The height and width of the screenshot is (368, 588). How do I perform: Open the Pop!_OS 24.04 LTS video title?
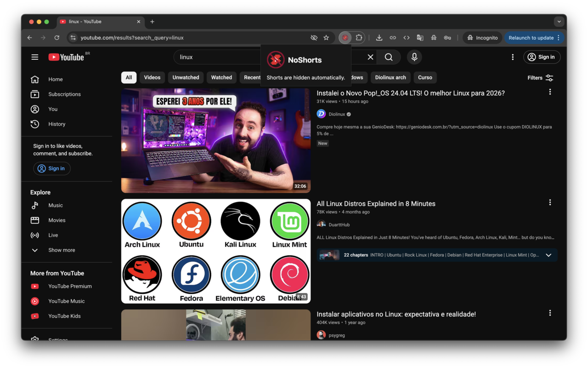click(411, 93)
